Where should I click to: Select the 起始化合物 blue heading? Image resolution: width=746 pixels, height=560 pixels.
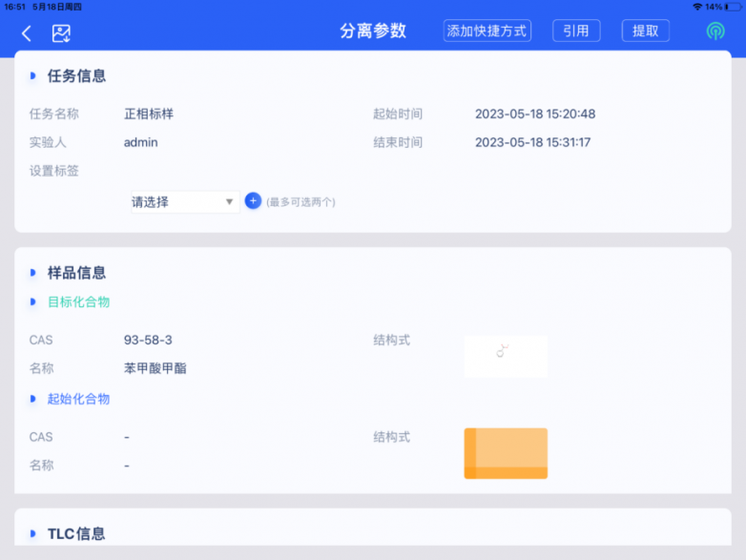coord(79,399)
